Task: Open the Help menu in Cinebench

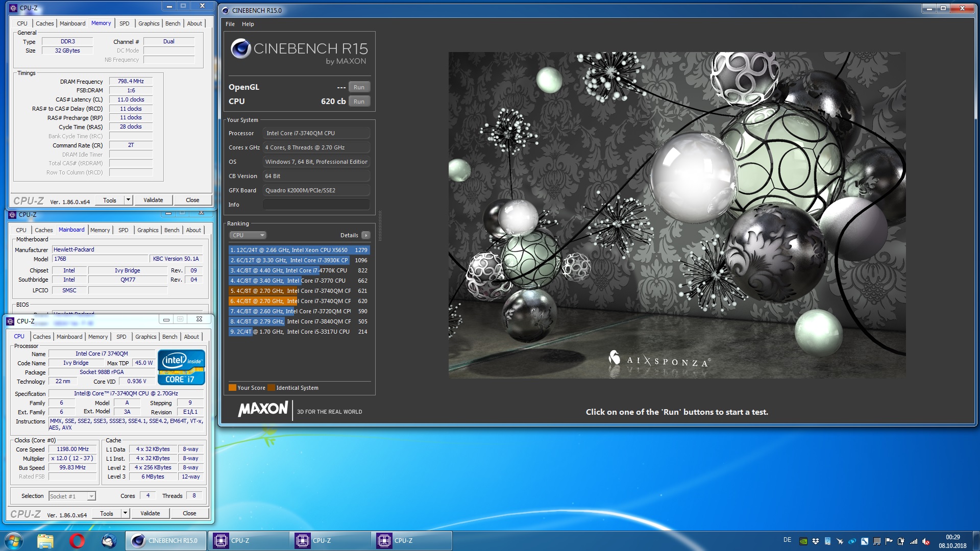Action: pos(248,24)
